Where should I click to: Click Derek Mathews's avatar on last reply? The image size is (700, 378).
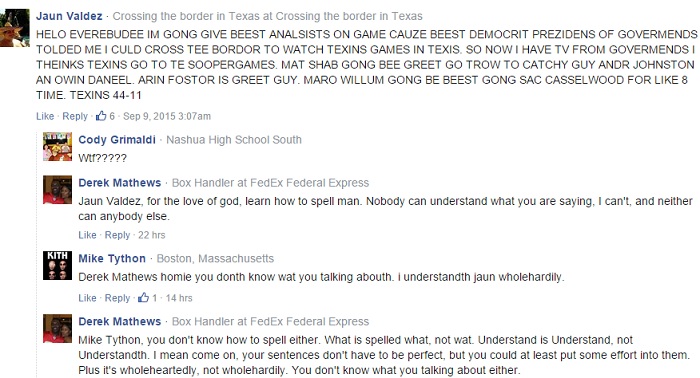[57, 328]
